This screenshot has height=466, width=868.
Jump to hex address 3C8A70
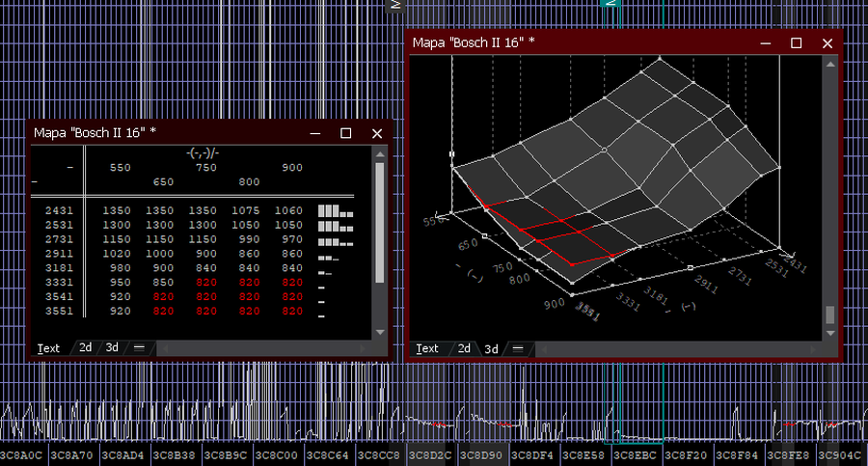click(x=72, y=455)
